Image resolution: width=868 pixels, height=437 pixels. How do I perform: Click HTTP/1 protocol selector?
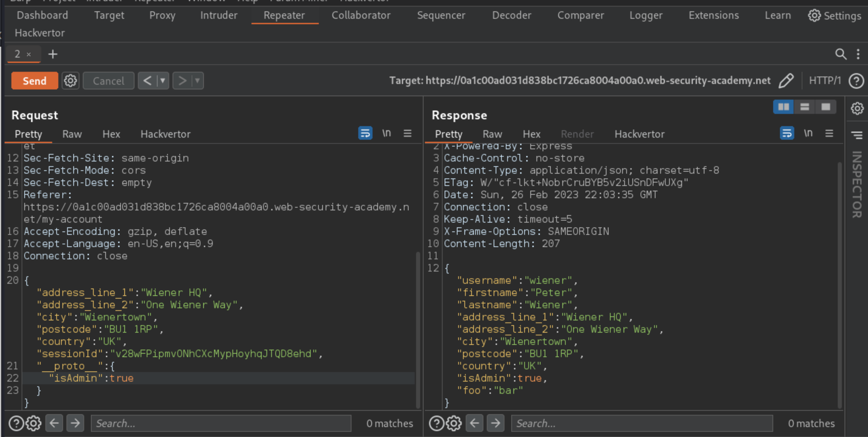point(825,81)
